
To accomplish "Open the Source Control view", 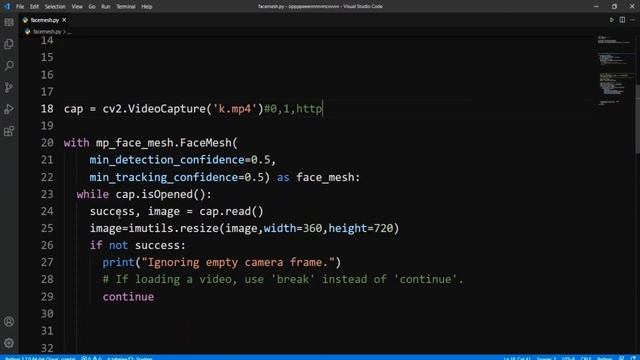I will point(9,87).
